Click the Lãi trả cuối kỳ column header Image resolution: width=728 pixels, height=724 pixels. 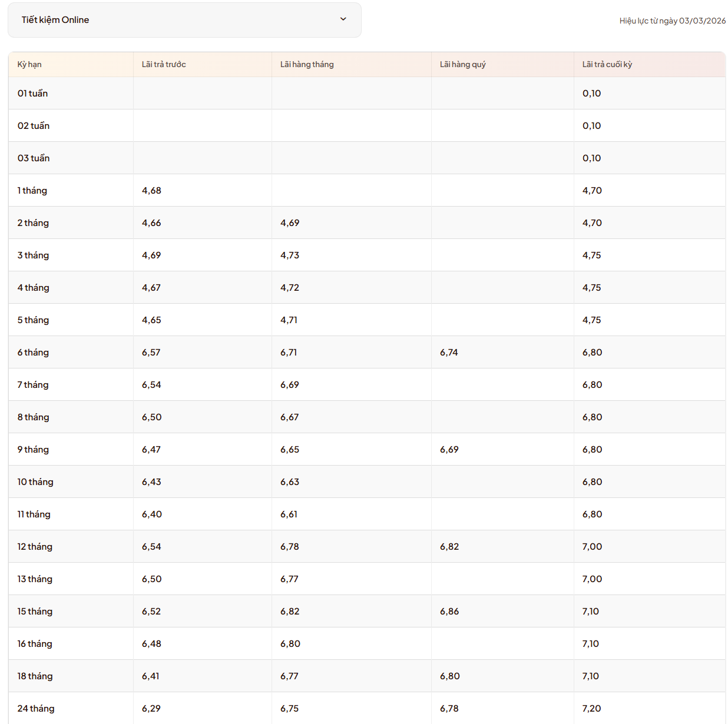[607, 65]
